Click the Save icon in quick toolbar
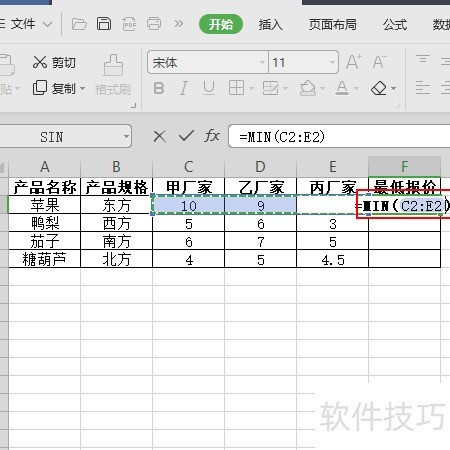 (x=104, y=24)
